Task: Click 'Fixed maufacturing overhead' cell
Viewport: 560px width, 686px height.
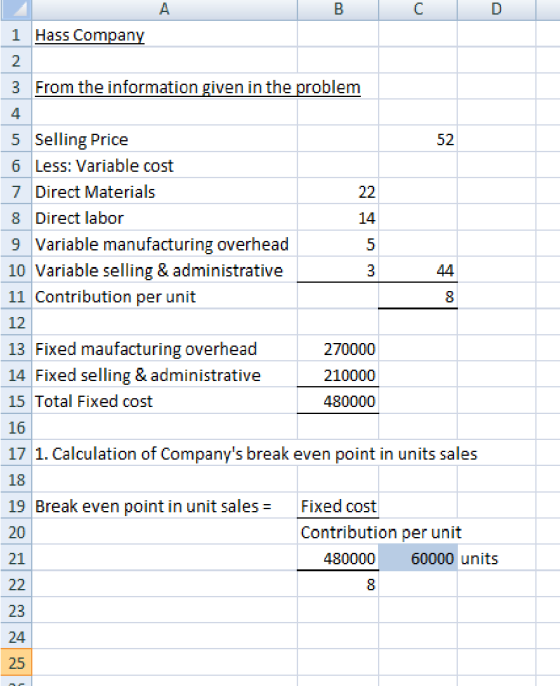Action: (164, 349)
